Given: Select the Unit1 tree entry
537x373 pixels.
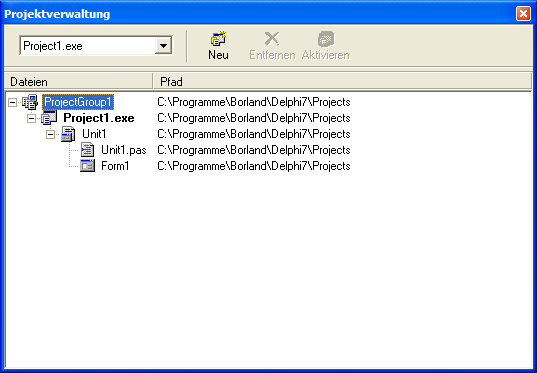Looking at the screenshot, I should (x=94, y=134).
